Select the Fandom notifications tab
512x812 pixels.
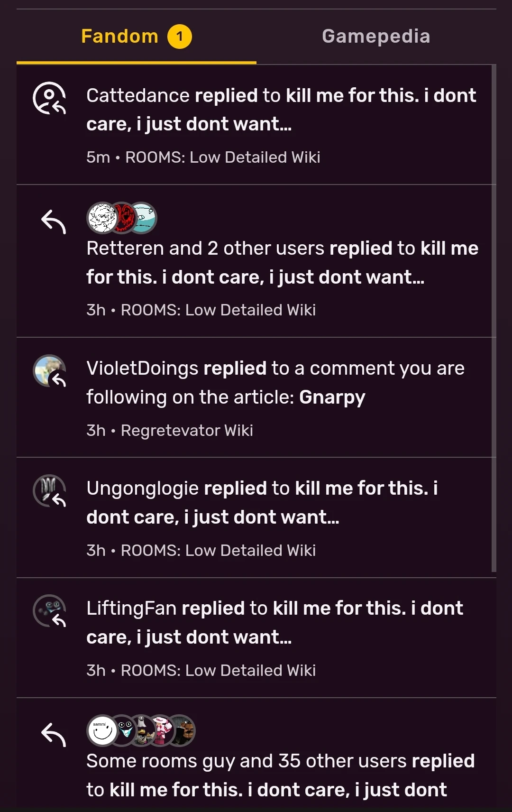119,37
